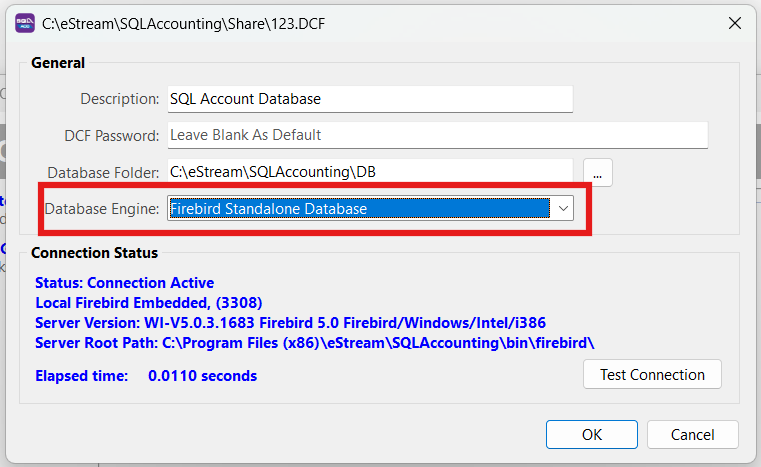Click the Server Root Path line

pyautogui.click(x=314, y=343)
